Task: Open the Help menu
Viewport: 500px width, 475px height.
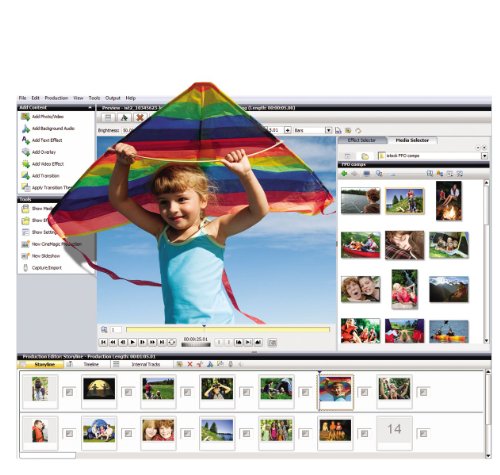Action: tap(131, 98)
